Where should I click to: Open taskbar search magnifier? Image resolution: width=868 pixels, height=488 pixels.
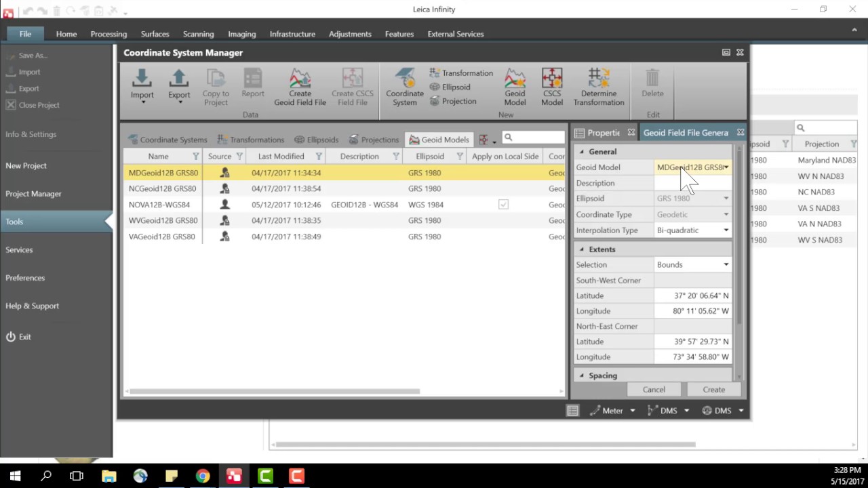click(46, 476)
